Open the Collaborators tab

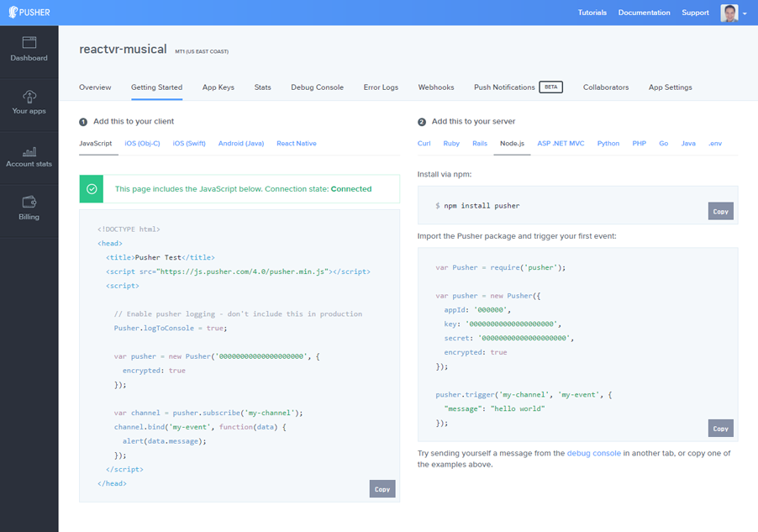[x=606, y=87]
